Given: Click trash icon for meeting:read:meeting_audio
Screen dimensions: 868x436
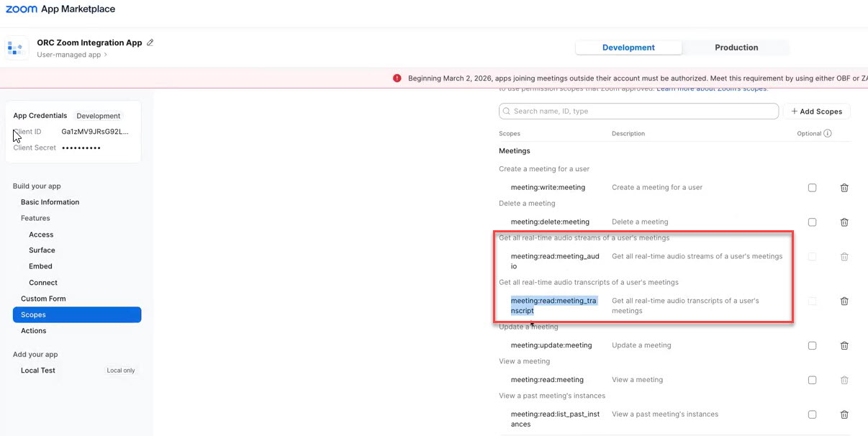Looking at the screenshot, I should pyautogui.click(x=844, y=257).
